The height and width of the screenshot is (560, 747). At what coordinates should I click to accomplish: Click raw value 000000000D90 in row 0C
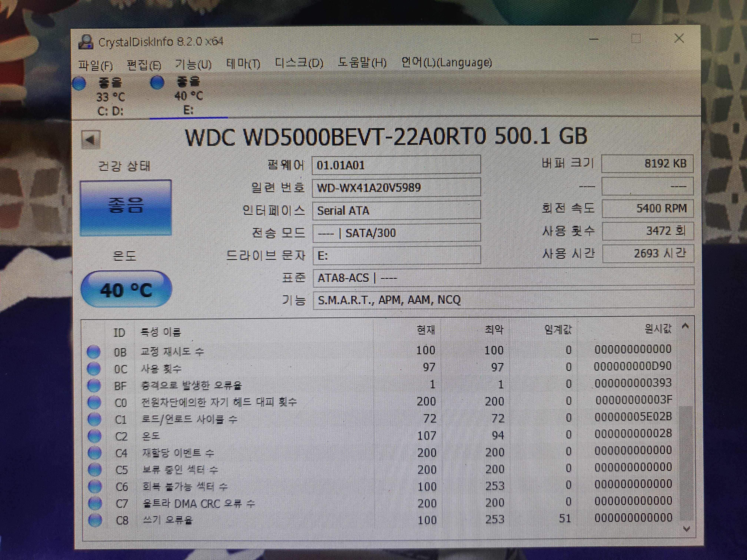click(633, 366)
